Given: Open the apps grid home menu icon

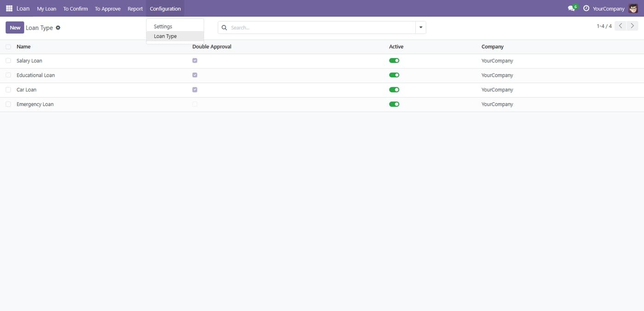Looking at the screenshot, I should (x=9, y=8).
